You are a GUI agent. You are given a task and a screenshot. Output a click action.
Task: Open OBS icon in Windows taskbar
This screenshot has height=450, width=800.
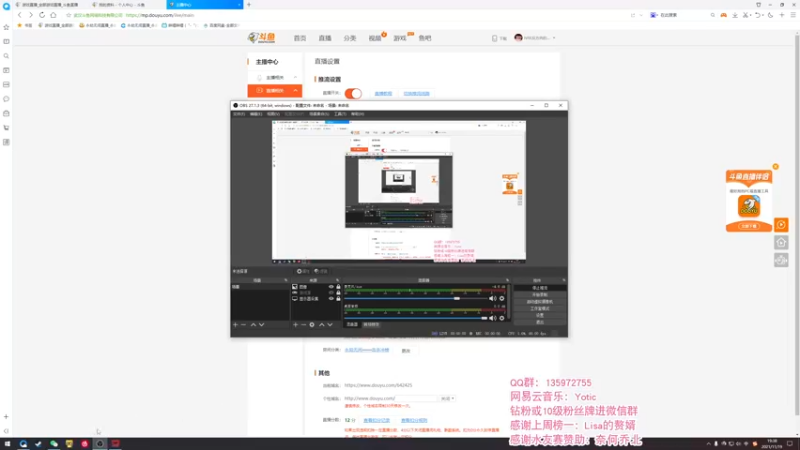100,444
